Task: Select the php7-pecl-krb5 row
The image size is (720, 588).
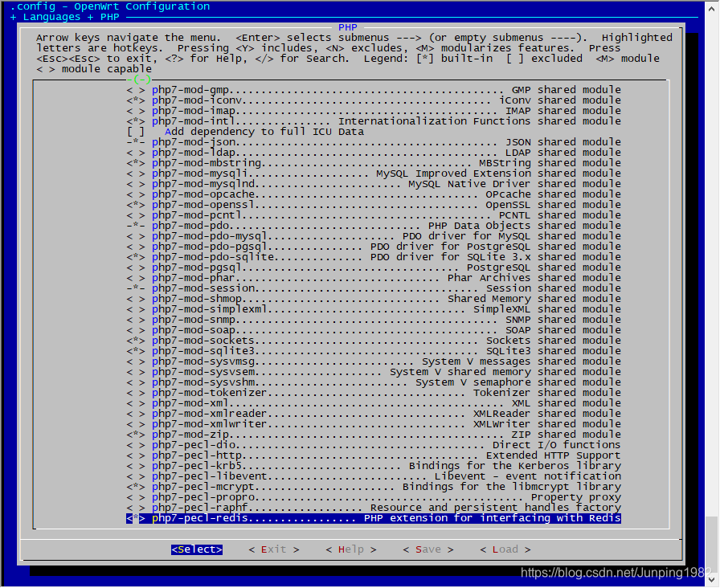Action: click(x=374, y=466)
